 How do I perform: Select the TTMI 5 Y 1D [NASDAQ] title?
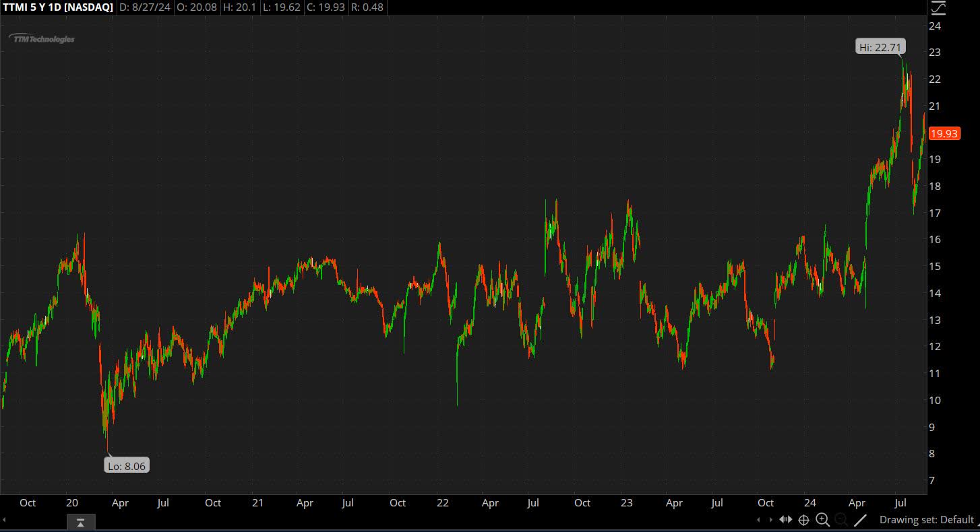[57, 7]
